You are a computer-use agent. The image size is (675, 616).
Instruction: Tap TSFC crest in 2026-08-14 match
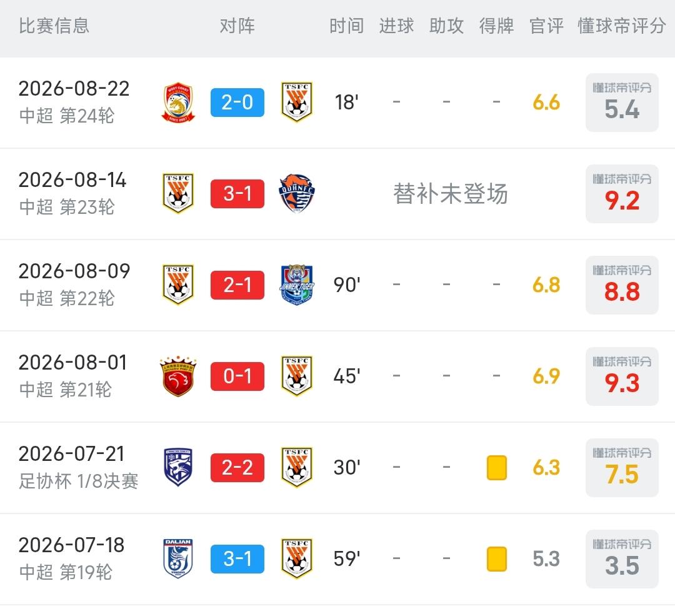177,193
